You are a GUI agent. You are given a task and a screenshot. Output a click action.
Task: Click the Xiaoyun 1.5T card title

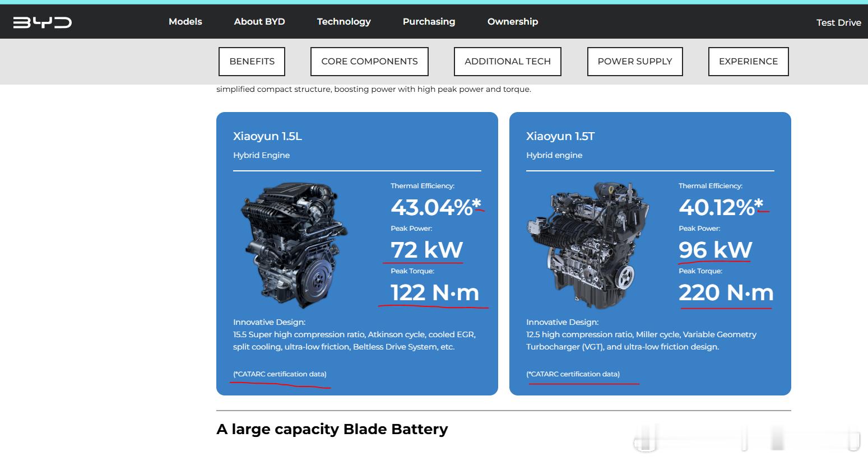(x=560, y=136)
